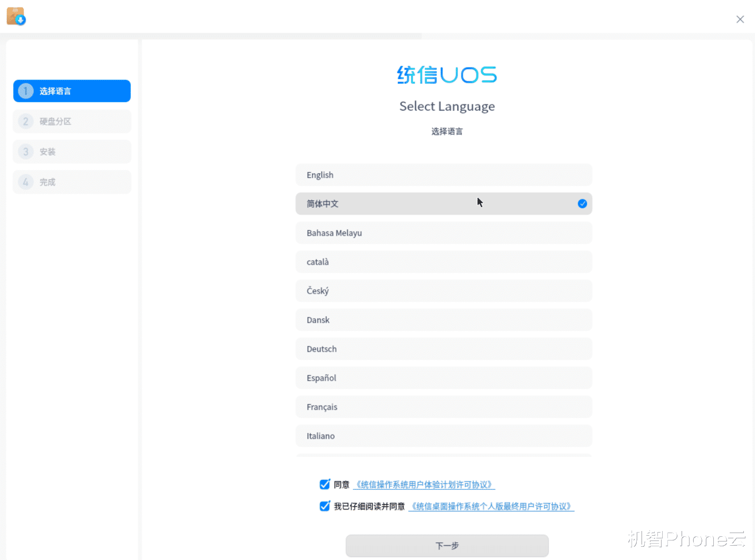Select 简体中文 language row

click(444, 204)
